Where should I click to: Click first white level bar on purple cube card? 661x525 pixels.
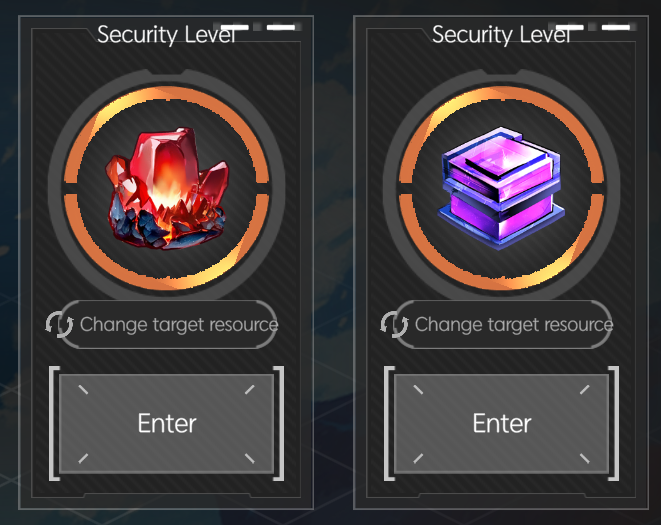[570, 27]
